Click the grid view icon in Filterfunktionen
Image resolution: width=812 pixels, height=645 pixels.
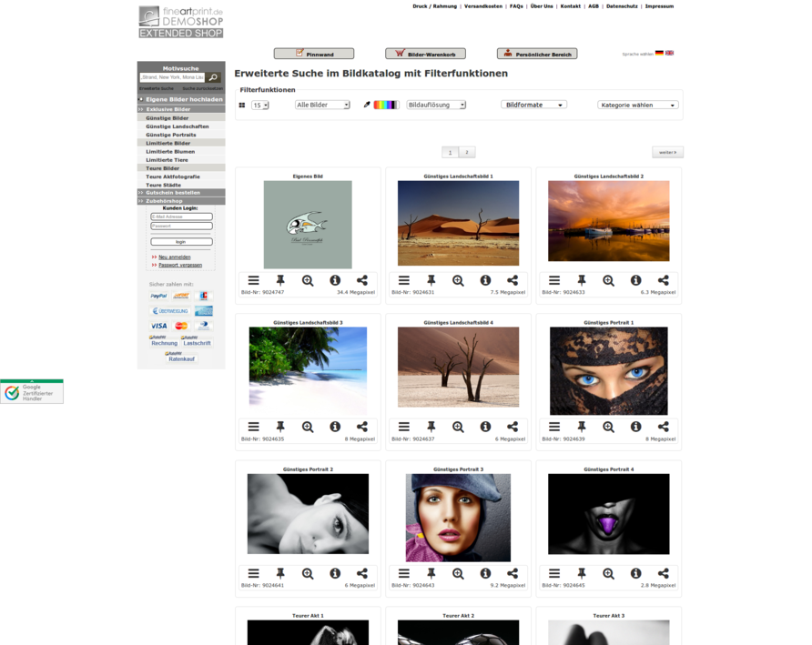(x=242, y=106)
